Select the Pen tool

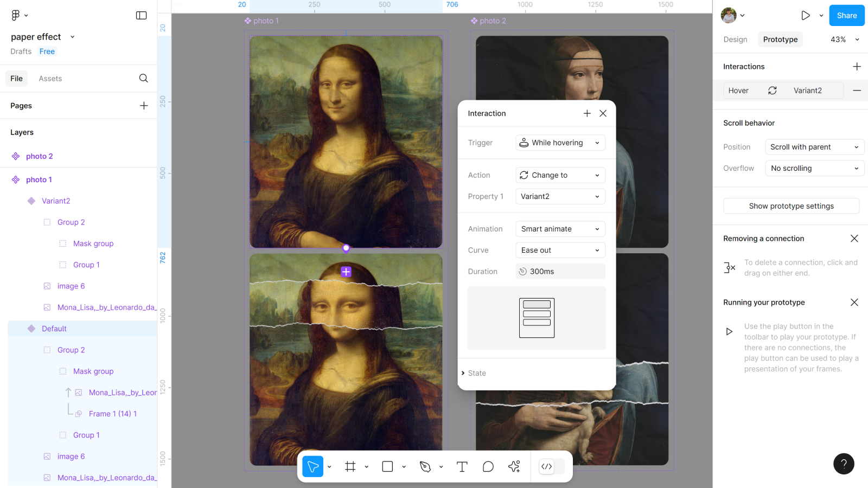point(425,466)
